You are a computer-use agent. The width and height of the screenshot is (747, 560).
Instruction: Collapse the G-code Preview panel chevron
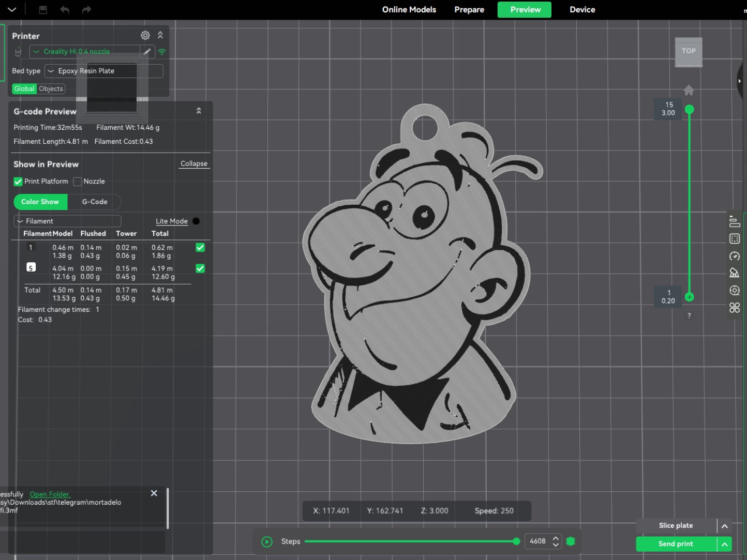point(199,111)
